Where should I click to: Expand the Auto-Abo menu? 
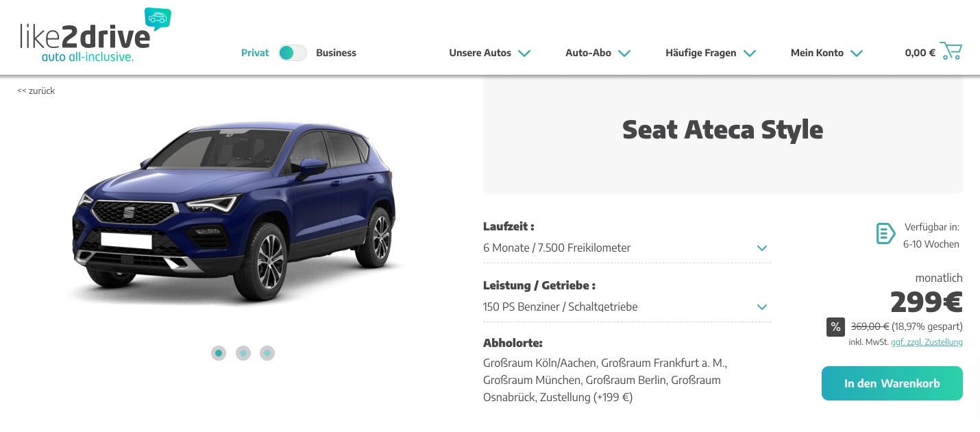[598, 53]
